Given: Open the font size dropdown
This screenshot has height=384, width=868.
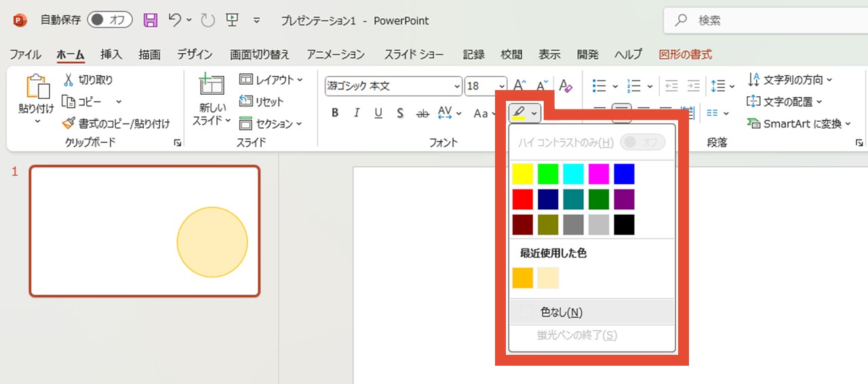Looking at the screenshot, I should coord(502,86).
